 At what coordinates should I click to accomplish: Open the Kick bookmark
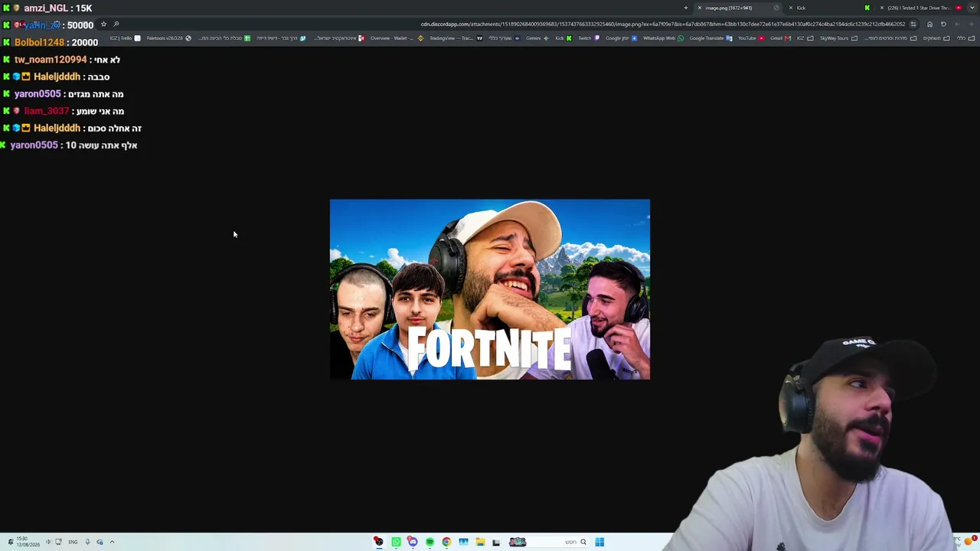tap(563, 38)
